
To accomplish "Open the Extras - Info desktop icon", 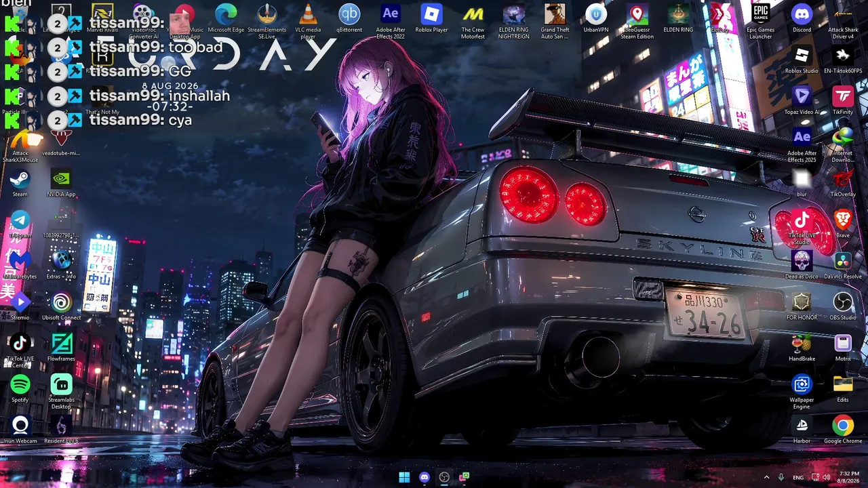I will pyautogui.click(x=61, y=266).
